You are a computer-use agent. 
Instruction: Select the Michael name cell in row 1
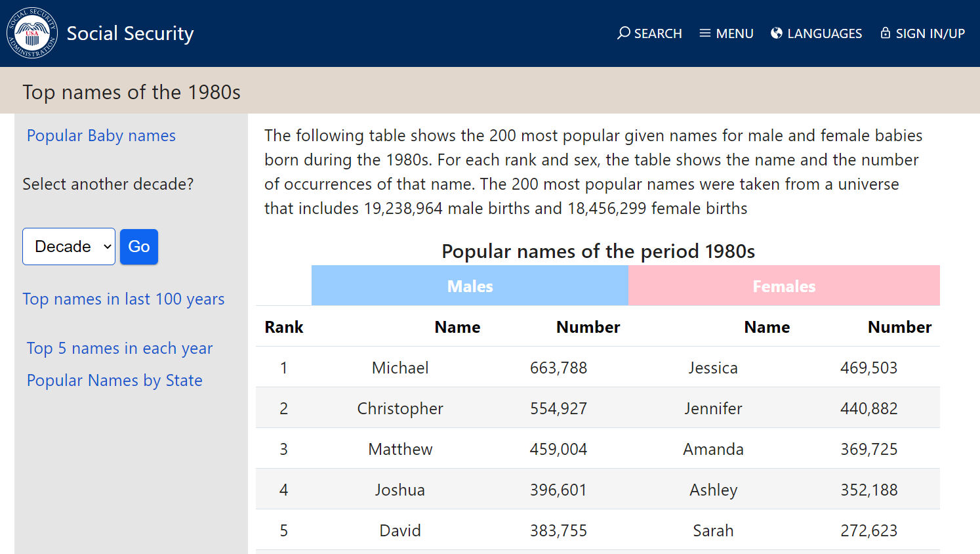[x=400, y=368]
